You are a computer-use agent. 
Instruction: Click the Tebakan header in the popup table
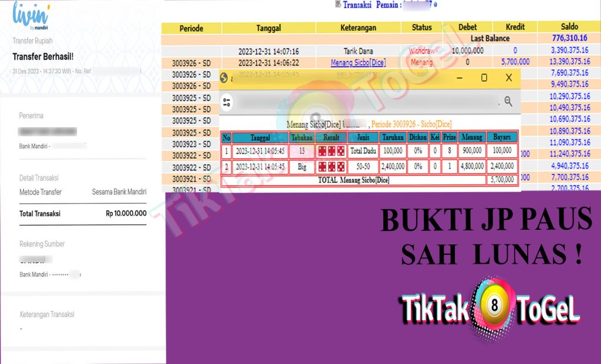click(x=302, y=137)
